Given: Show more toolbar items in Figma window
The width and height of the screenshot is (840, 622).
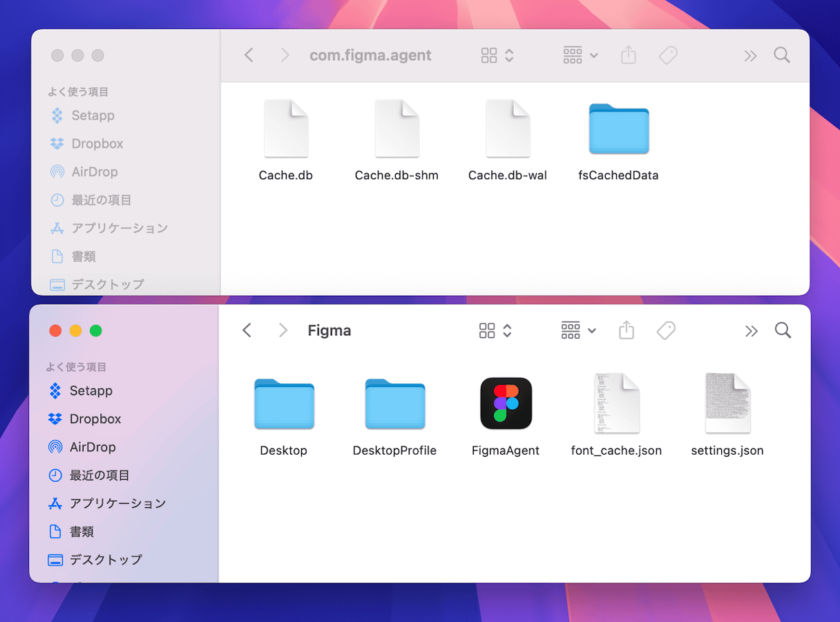Looking at the screenshot, I should click(752, 331).
